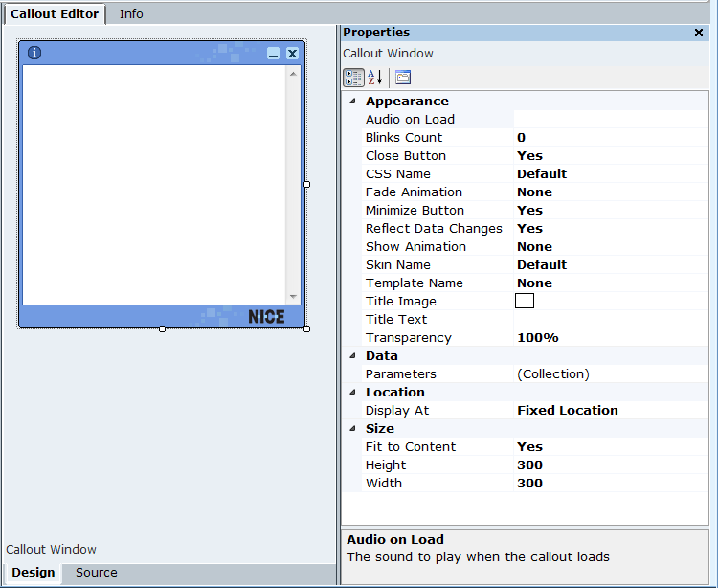Switch to the Source tab
This screenshot has height=588, width=718.
(97, 573)
